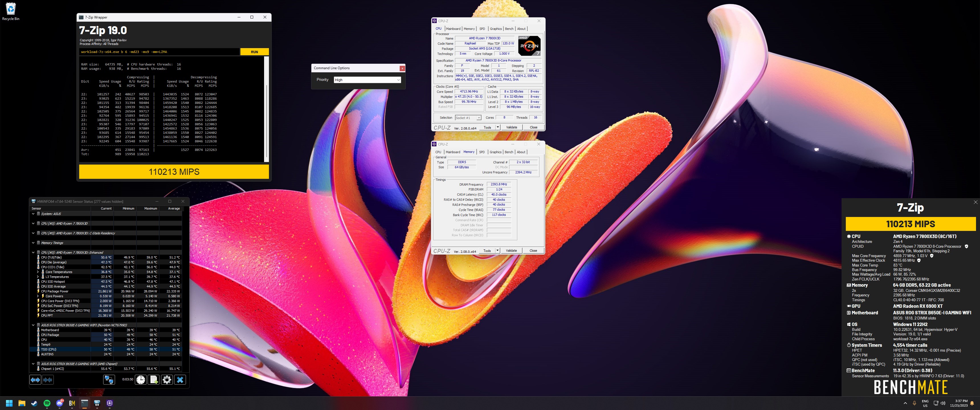Viewport: 980px width, 410px height.
Task: Click 7-Zip Wrapper console taskbar icon
Action: (x=84, y=403)
